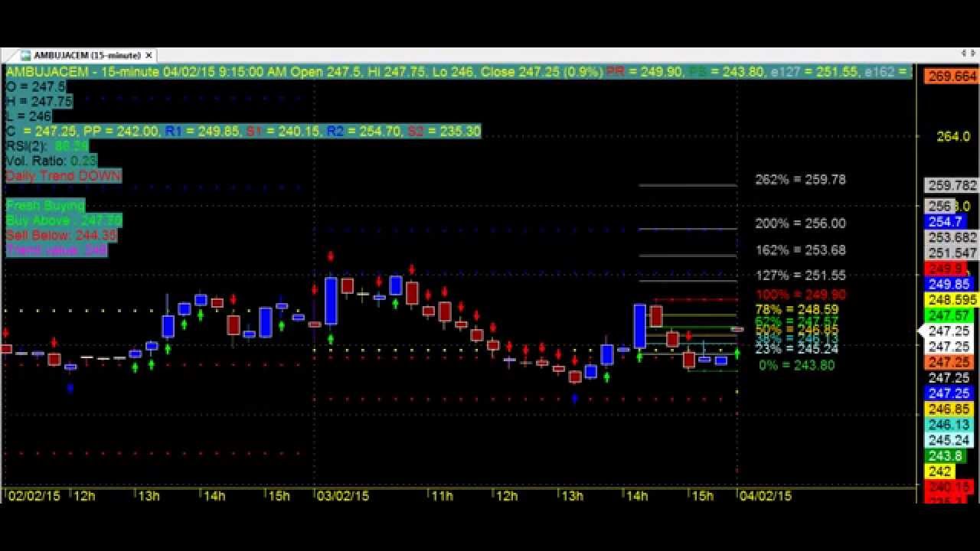Click the 'R2 = 254.70' resistance text

coord(364,131)
